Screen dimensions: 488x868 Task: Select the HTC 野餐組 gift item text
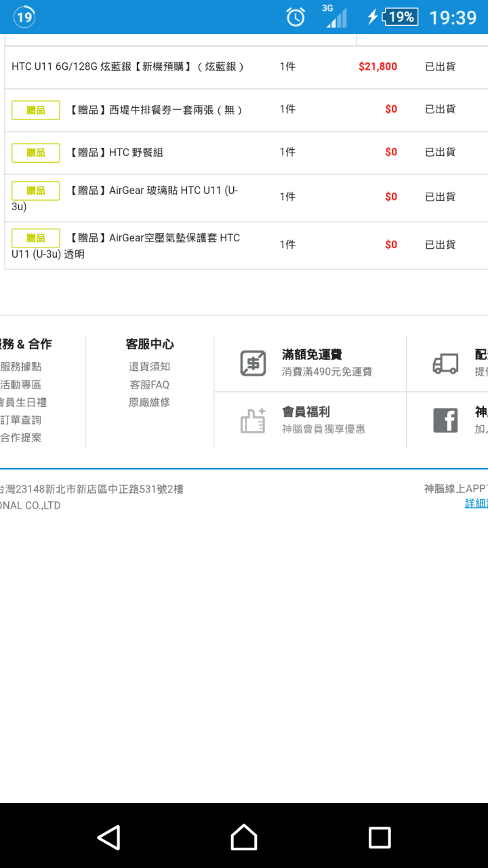pos(116,153)
